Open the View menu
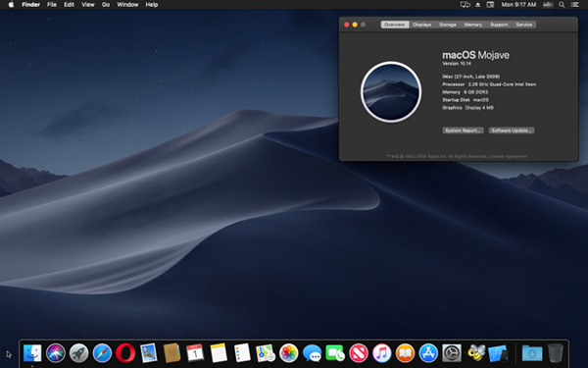Screen dimensions: 588x368 [88, 5]
